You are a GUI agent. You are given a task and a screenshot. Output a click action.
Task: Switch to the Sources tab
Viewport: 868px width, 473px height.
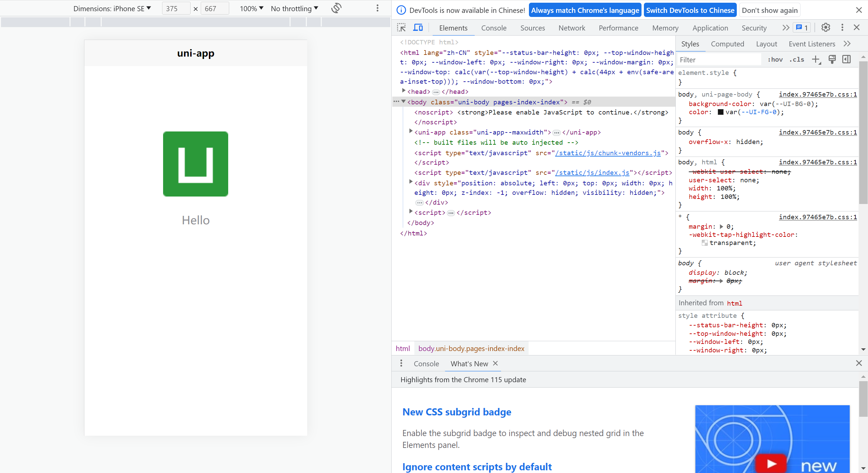tap(533, 28)
